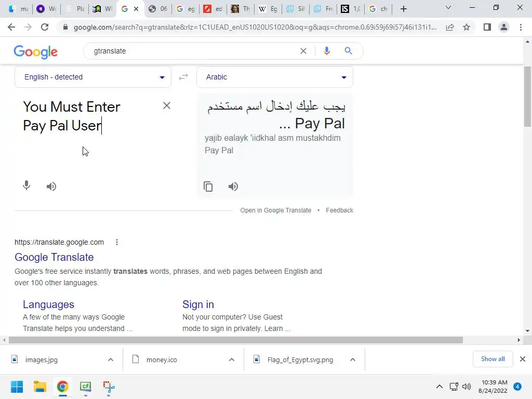Switch to the 'eg' Google tab
The height and width of the screenshot is (399, 532).
[x=185, y=9]
